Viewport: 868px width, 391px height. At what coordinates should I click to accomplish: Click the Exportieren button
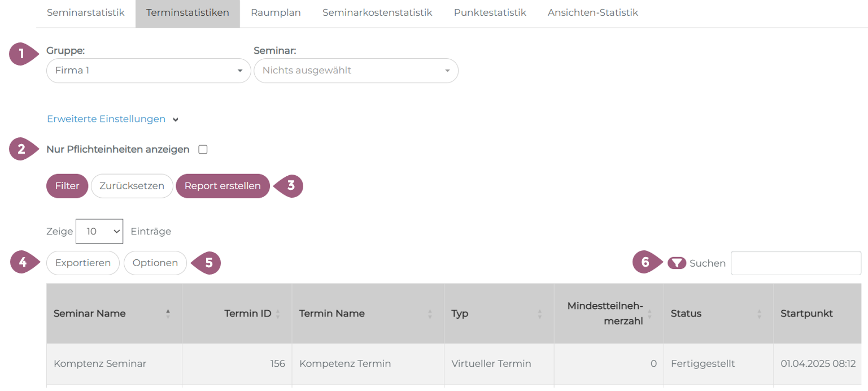point(83,263)
